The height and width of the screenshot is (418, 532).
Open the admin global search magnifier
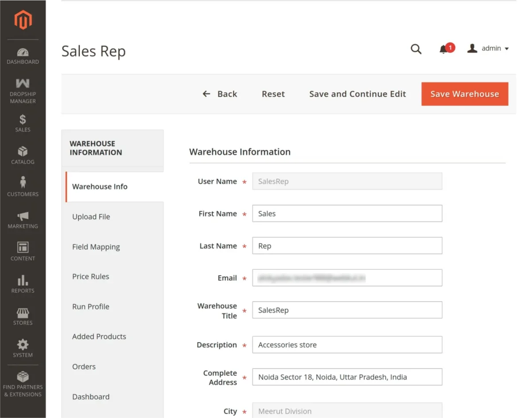click(x=416, y=49)
